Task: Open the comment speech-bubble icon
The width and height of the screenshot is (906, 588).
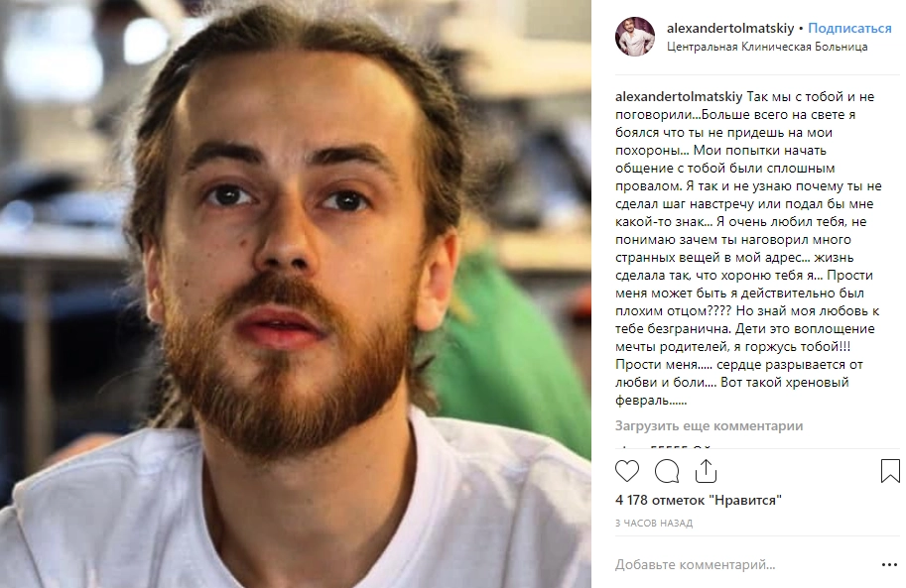Action: [x=666, y=471]
